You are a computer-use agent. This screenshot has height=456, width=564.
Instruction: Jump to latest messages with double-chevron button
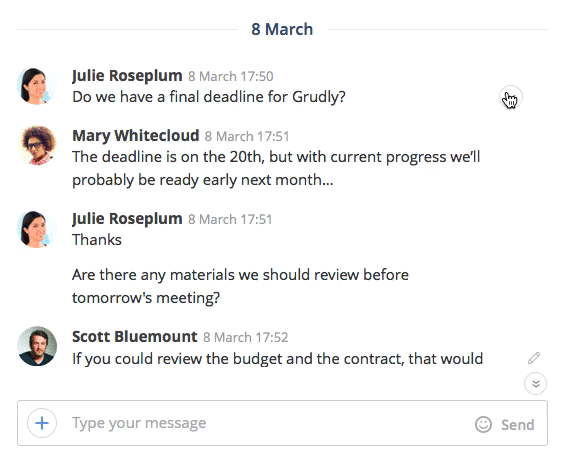(535, 383)
